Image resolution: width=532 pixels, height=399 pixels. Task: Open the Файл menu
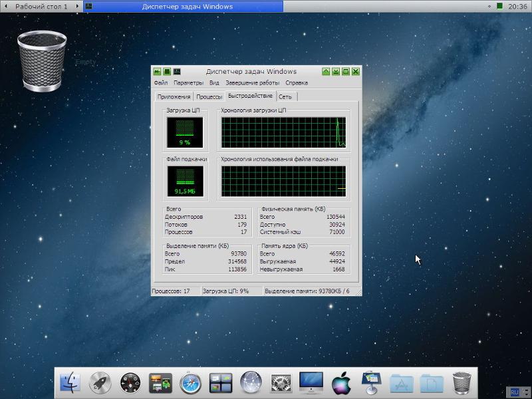click(x=160, y=82)
